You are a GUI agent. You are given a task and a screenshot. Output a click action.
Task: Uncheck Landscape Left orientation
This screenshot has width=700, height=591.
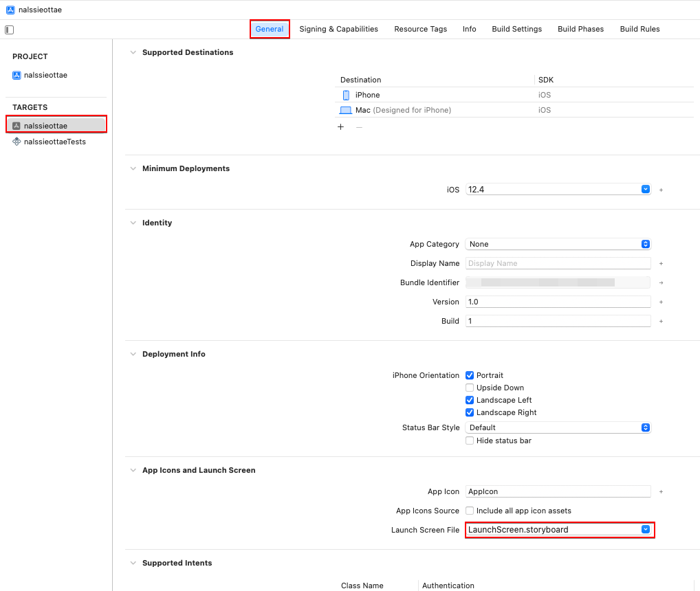(470, 400)
